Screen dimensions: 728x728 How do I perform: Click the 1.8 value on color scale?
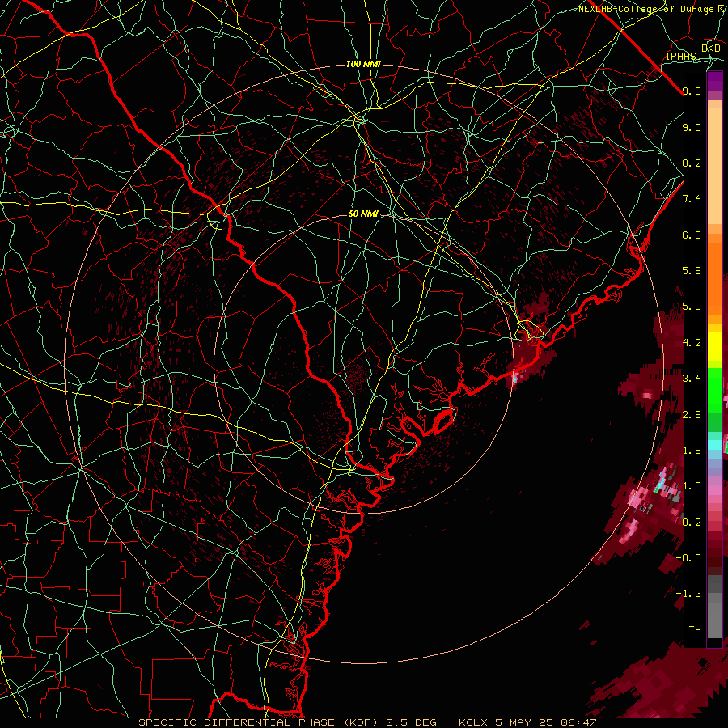(x=692, y=451)
